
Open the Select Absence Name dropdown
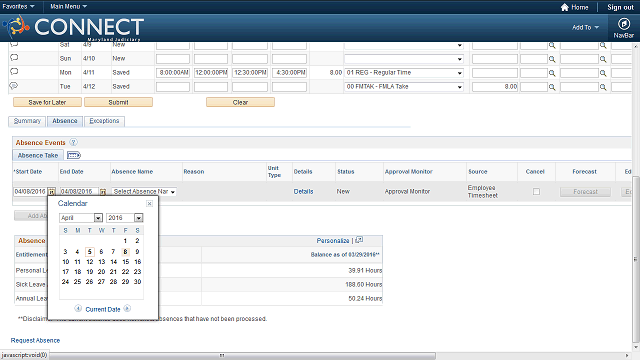(x=144, y=191)
